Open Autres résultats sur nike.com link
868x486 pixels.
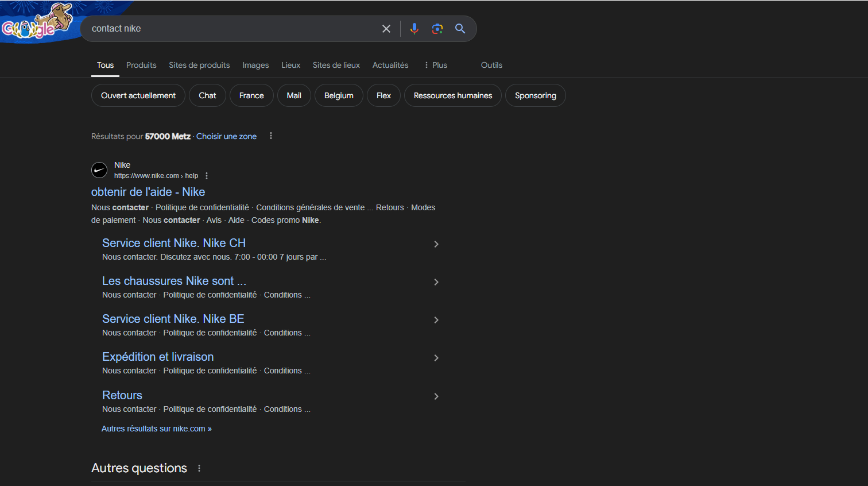(x=157, y=429)
